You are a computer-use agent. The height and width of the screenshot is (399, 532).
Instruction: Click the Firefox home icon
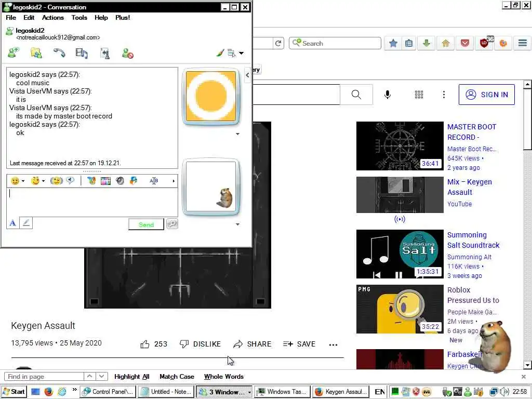pos(446,44)
